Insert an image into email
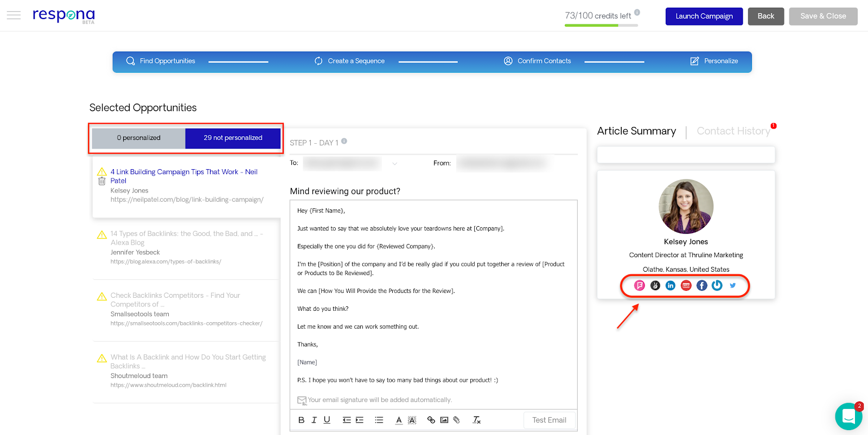The image size is (868, 435). pos(444,420)
